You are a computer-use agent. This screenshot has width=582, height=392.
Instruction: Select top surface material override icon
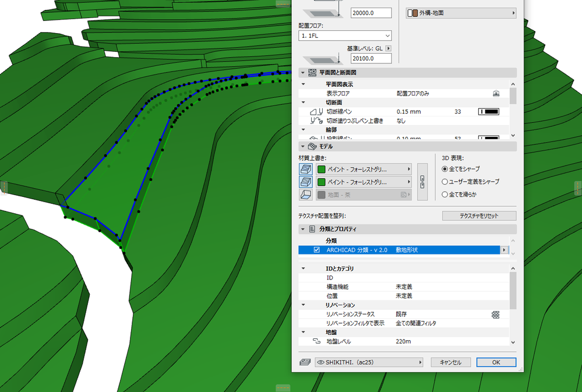click(306, 169)
